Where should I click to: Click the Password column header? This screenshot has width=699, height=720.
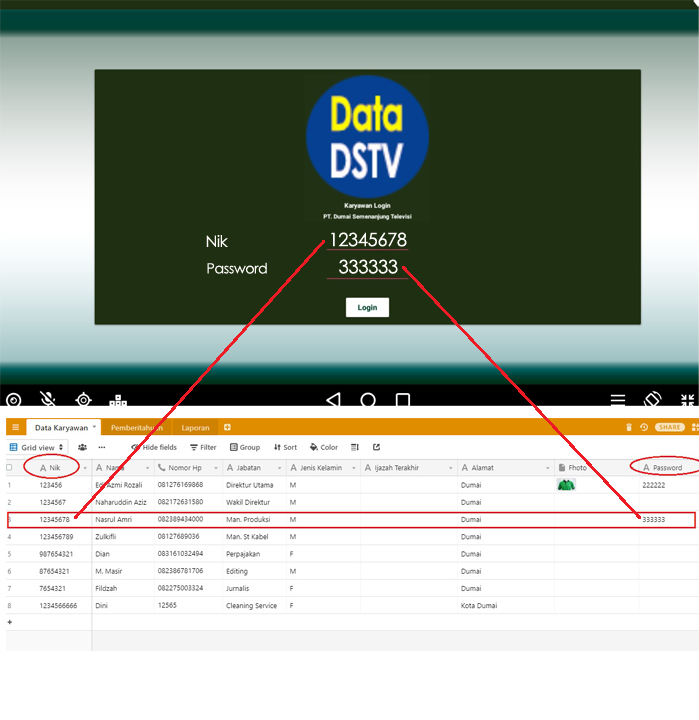click(669, 467)
